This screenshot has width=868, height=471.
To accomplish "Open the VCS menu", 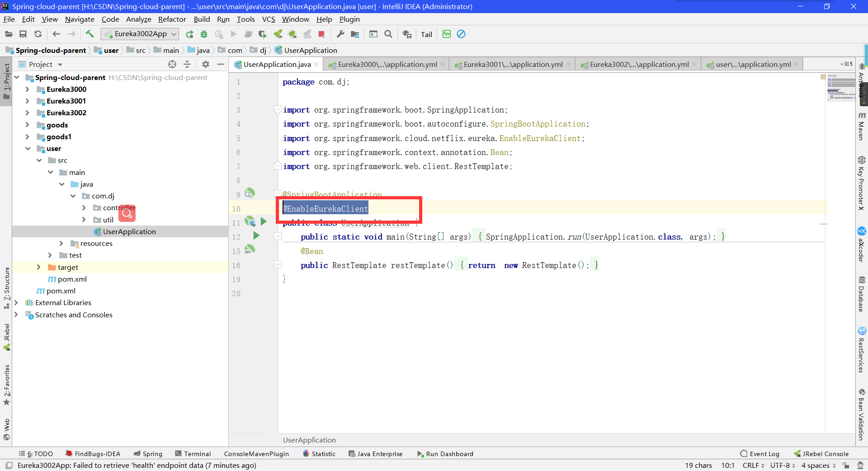I will [x=269, y=19].
